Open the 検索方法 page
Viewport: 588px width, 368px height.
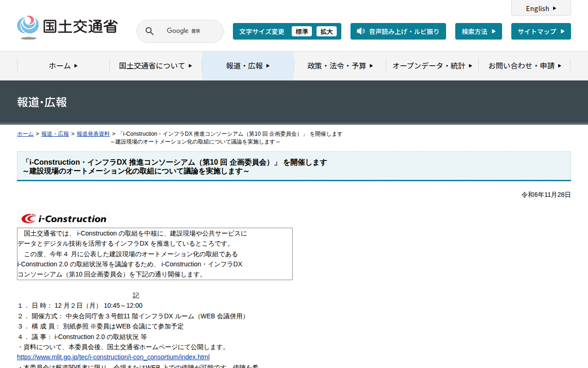[479, 31]
